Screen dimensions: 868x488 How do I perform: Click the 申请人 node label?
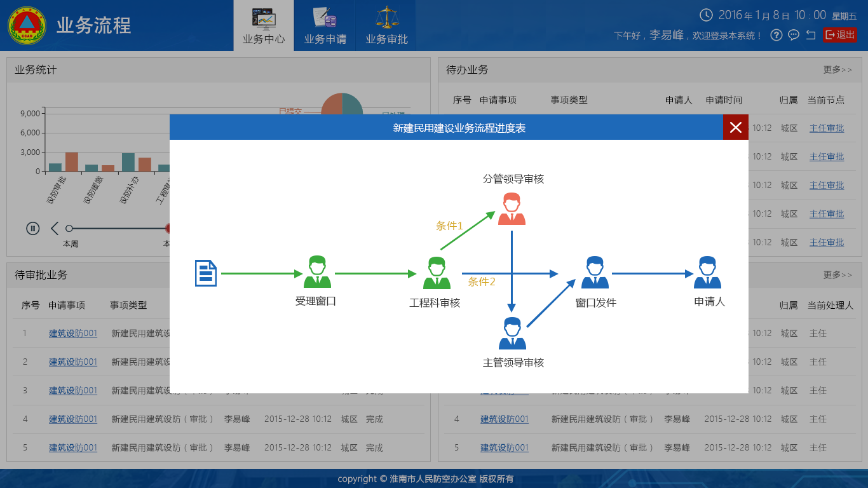point(710,301)
